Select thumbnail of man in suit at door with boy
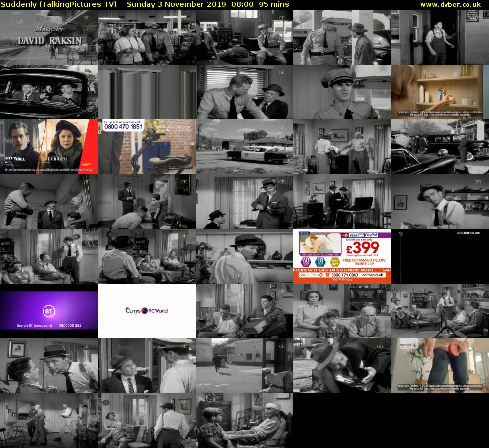This screenshot has height=448, width=489. (x=147, y=202)
